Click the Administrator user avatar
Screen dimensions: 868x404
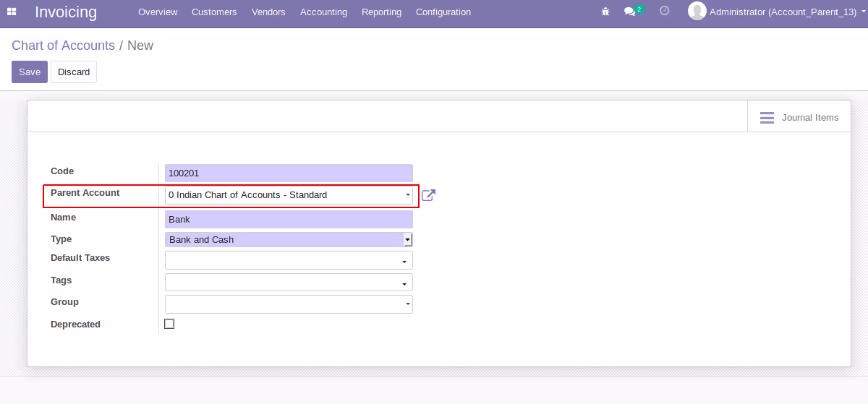tap(697, 11)
